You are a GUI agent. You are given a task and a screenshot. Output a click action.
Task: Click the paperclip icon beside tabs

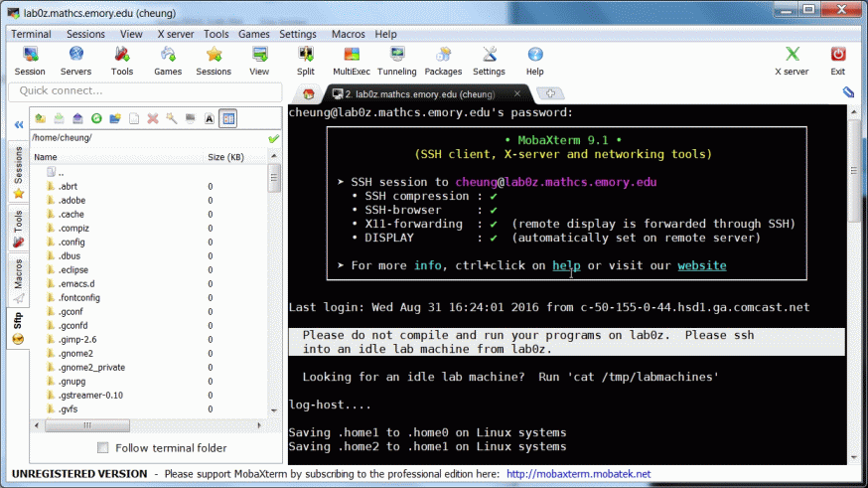(x=848, y=92)
